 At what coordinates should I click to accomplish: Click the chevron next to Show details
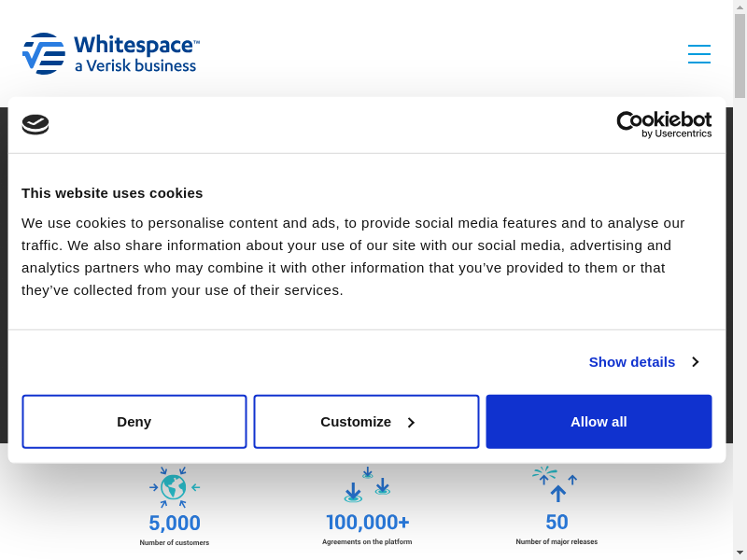(695, 361)
